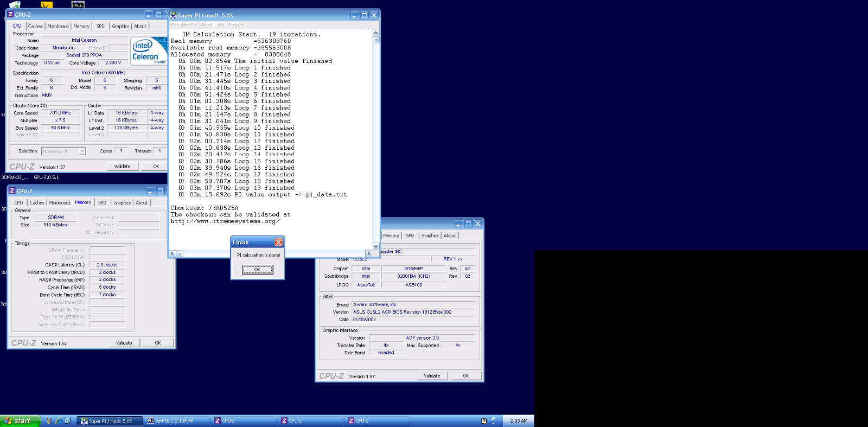Click the Intel Celeron inside logo

pyautogui.click(x=149, y=51)
